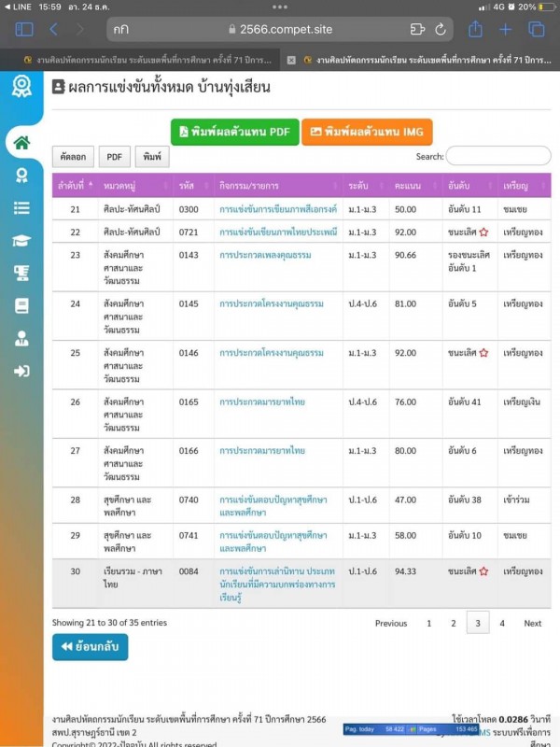
Task: Open the graduation cap icon in sidebar
Action: pos(21,241)
